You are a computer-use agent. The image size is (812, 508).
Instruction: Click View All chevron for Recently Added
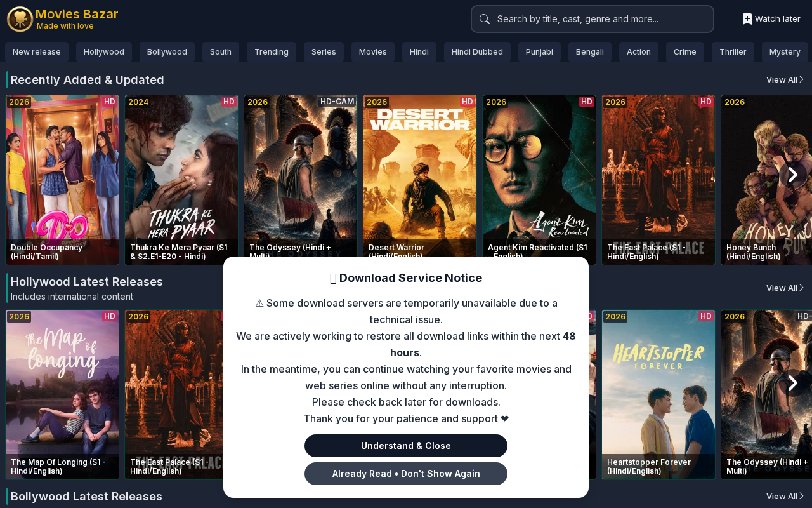(x=801, y=79)
